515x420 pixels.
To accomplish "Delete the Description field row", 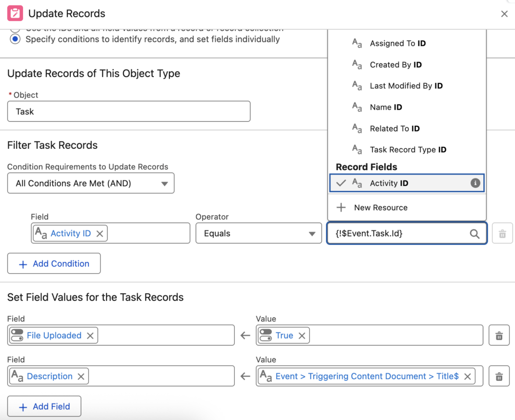I will [499, 376].
